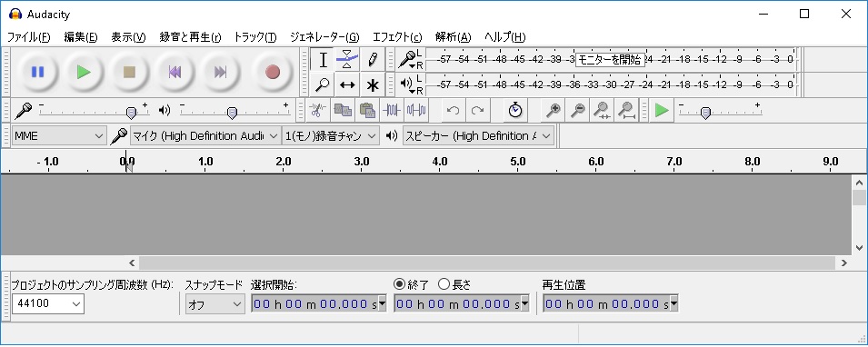Start playback with the large Play button
Screen dimensions: 868x347
[84, 72]
